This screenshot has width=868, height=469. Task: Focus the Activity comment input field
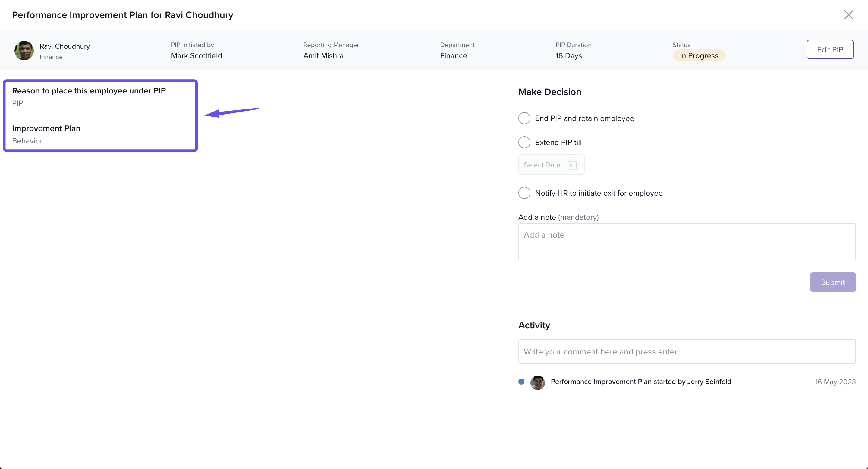coord(686,351)
